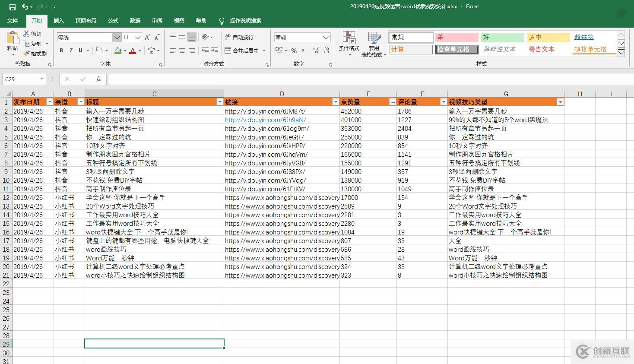Decrease font size with small A
The height and width of the screenshot is (364, 634).
(x=157, y=38)
